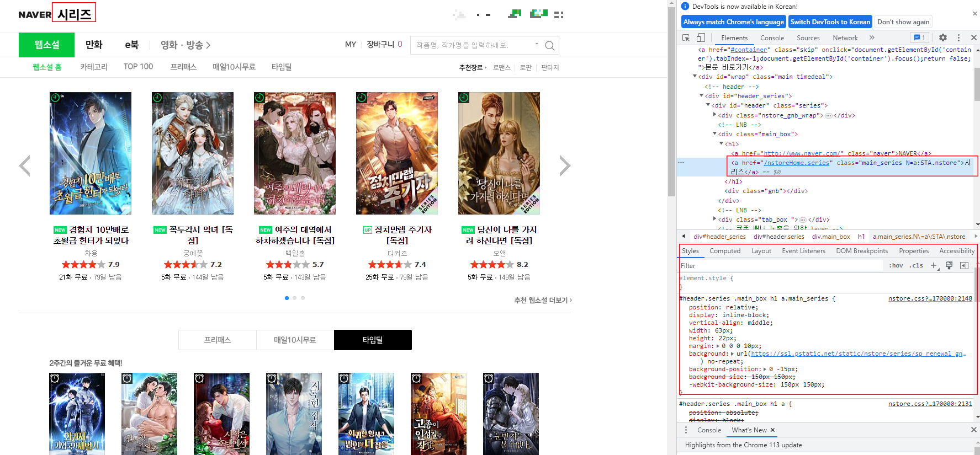Collapse the div#wrap node
Image resolution: width=980 pixels, height=455 pixels.
695,77
